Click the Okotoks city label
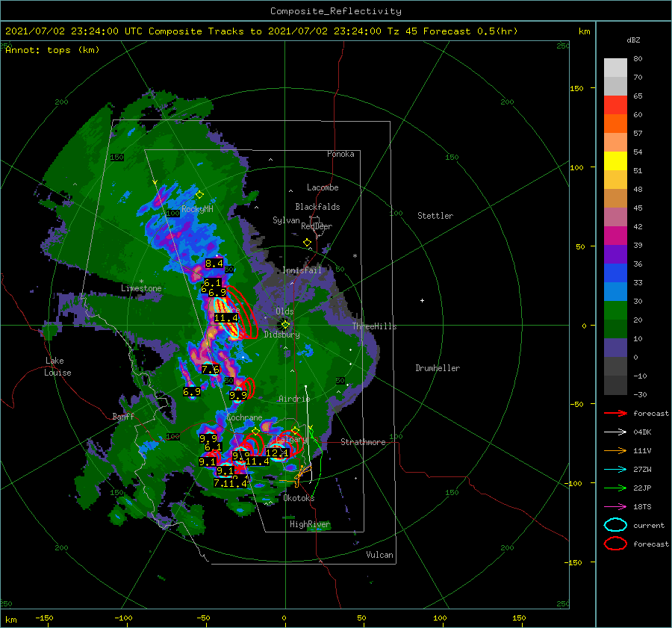Image resolution: width=672 pixels, height=628 pixels. [299, 498]
